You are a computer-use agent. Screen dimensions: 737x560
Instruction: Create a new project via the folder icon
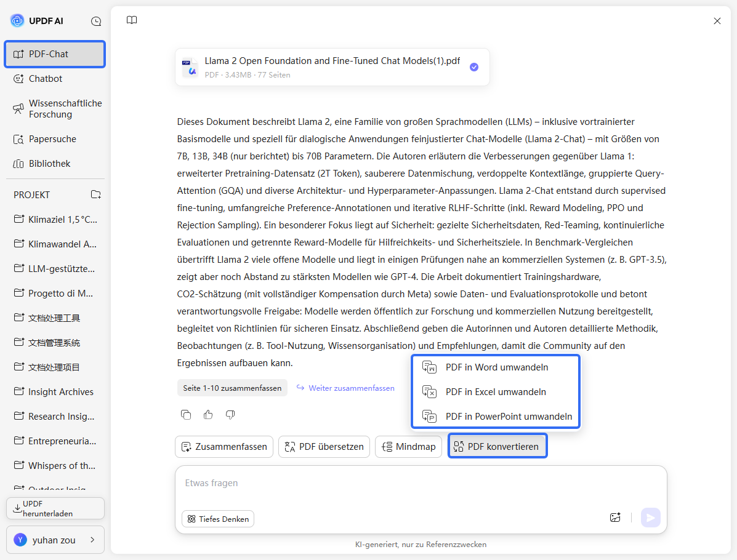(x=96, y=194)
